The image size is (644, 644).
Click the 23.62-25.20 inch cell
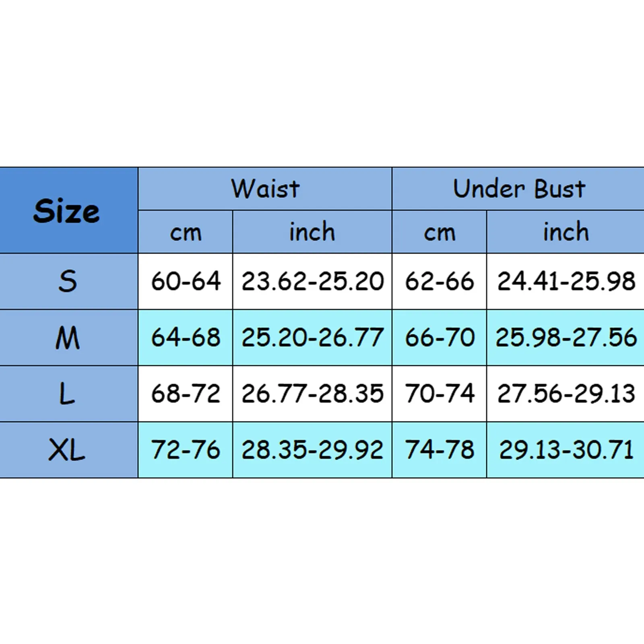click(312, 281)
